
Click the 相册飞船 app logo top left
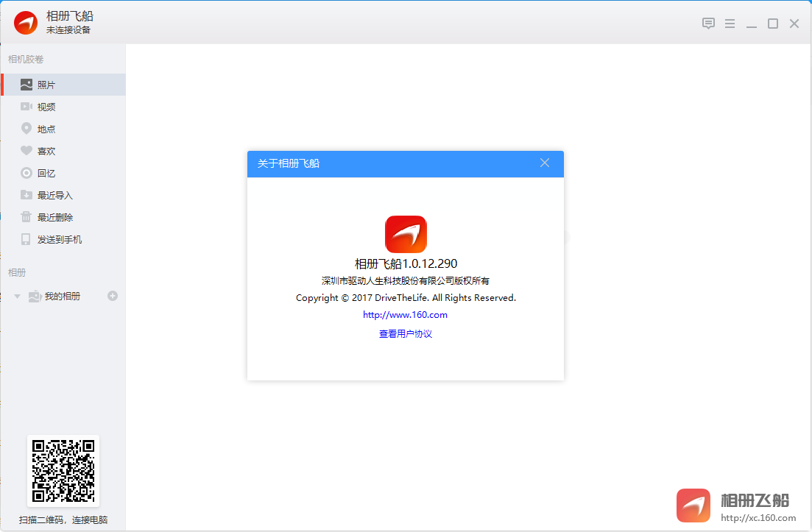[24, 23]
